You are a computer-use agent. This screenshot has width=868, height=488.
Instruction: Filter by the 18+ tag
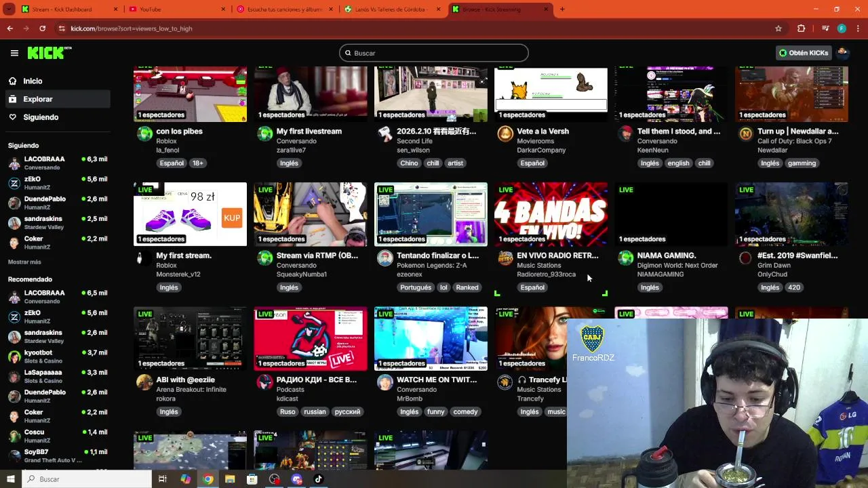[197, 163]
